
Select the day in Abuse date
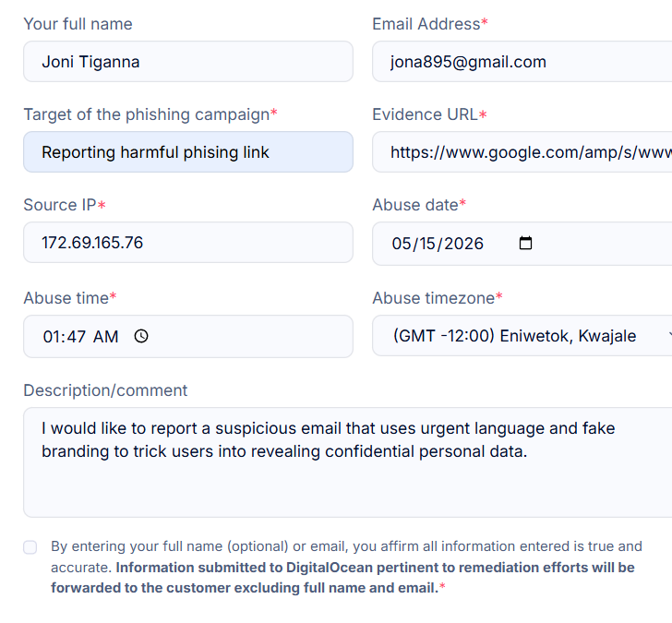pos(427,244)
